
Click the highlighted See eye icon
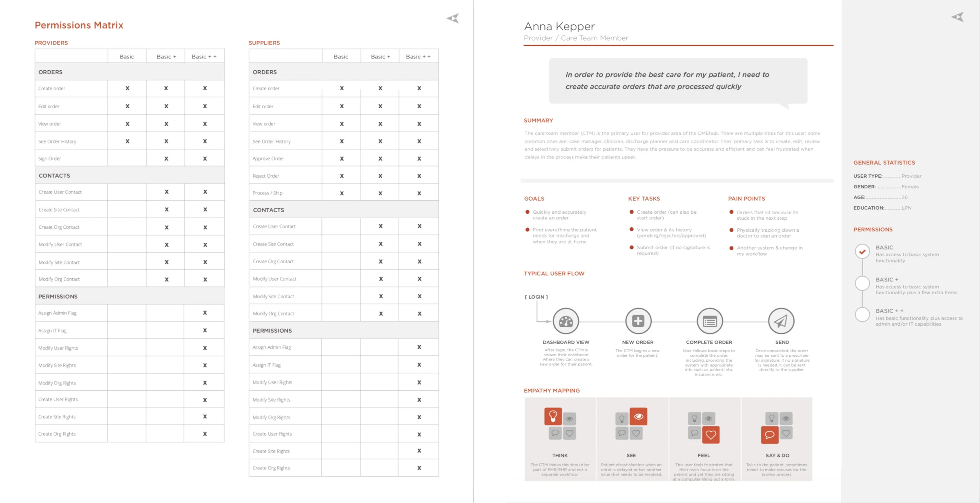click(638, 416)
